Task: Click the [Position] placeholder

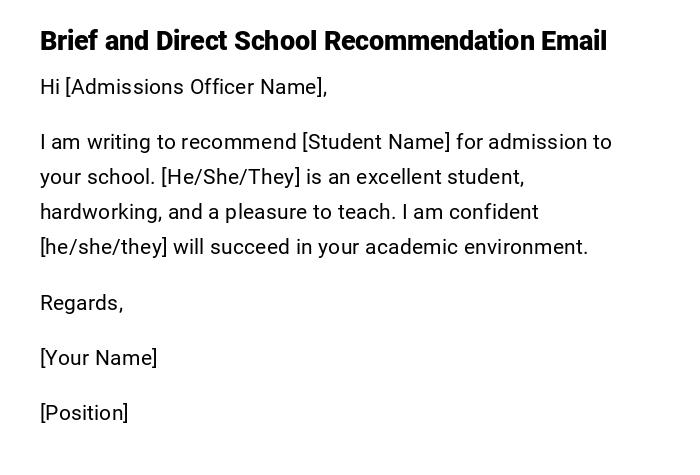Action: pyautogui.click(x=84, y=413)
